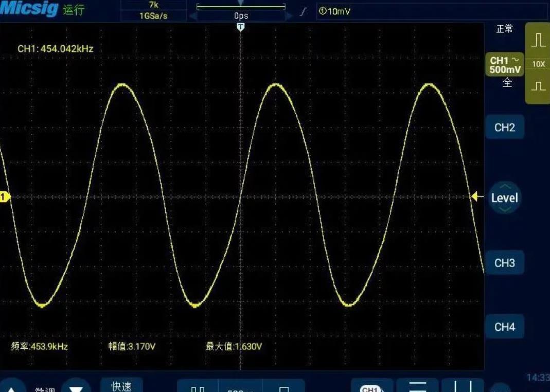Image resolution: width=550 pixels, height=392 pixels.
Task: Select the yellow channel 1 ground marker
Action: tap(5, 197)
